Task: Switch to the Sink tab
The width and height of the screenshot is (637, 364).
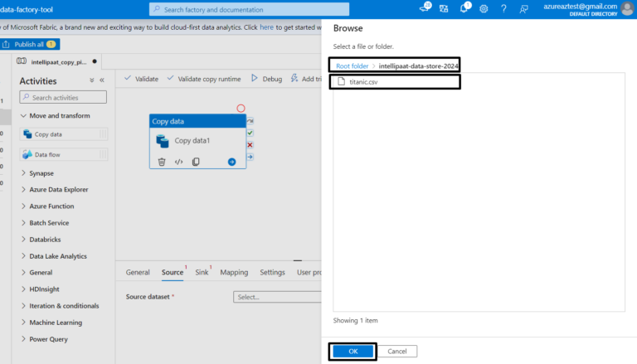Action: coord(202,272)
